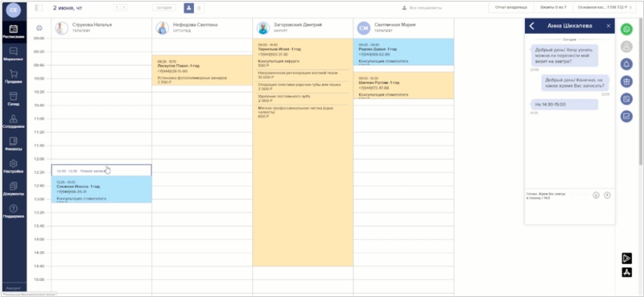Open Загоровский Дмитрий avatar photo
Viewport: 644px width, 297px height.
click(x=263, y=28)
